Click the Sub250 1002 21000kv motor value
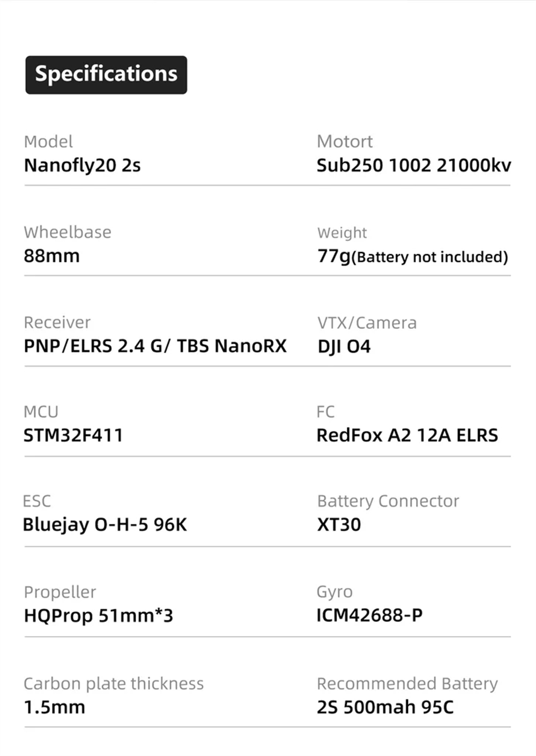 point(414,165)
